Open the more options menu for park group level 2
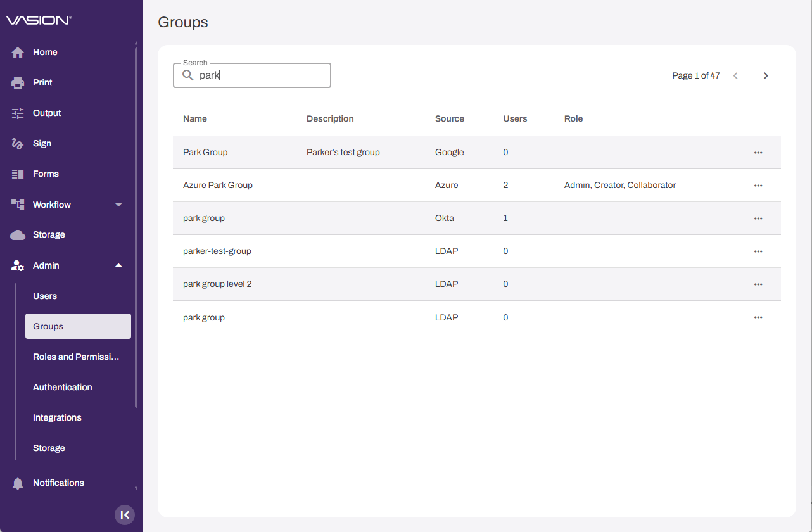The width and height of the screenshot is (812, 532). point(758,284)
